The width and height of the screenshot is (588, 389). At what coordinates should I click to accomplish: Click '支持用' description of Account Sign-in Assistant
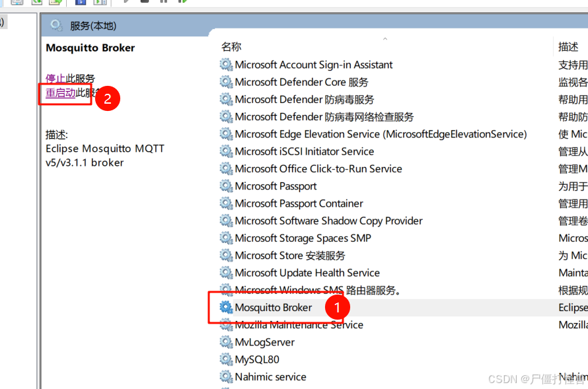click(573, 65)
